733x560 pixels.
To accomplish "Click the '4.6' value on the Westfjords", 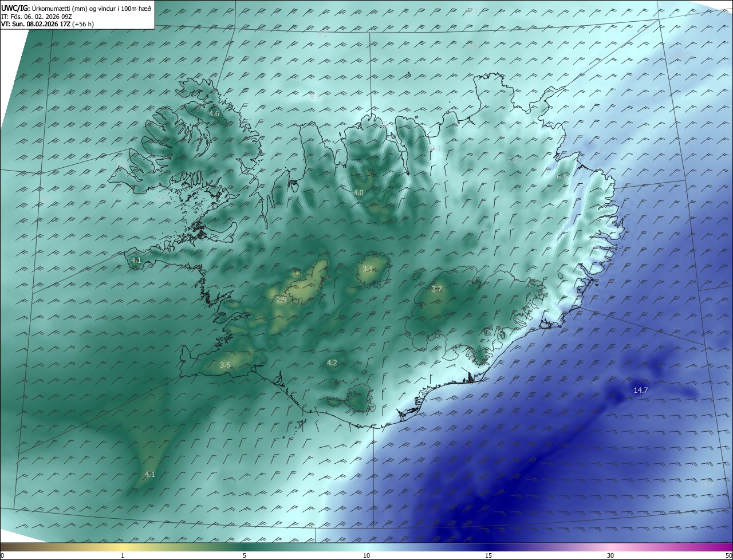I will (x=214, y=114).
